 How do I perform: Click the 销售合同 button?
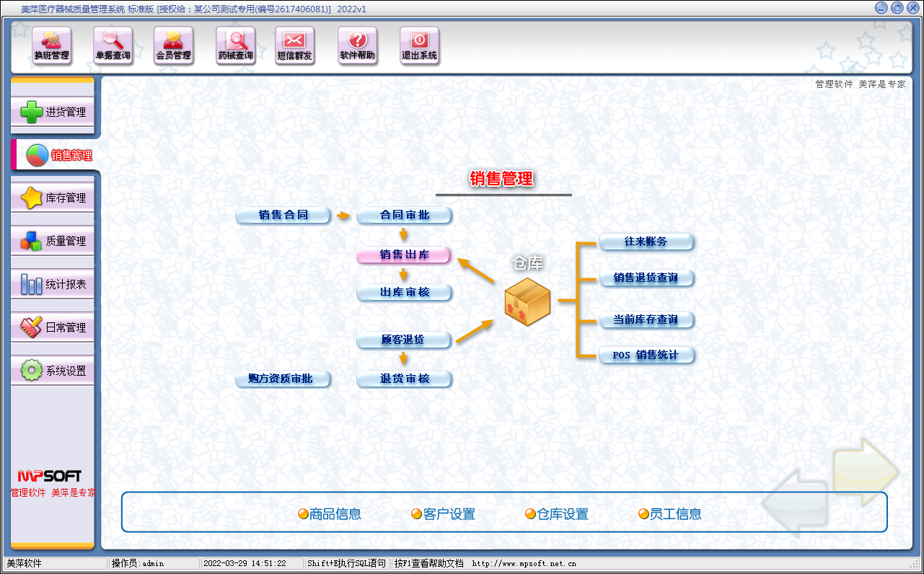coord(283,215)
